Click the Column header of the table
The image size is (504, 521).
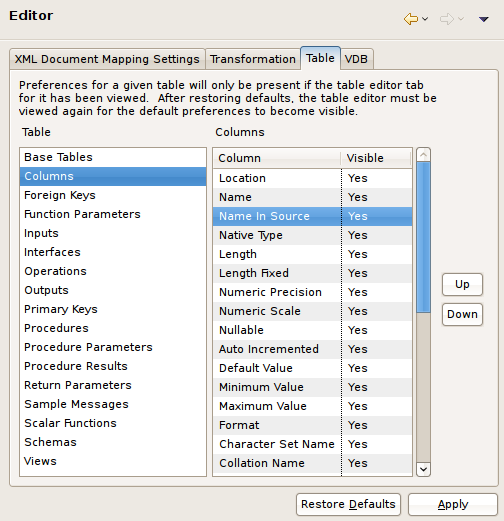[277, 158]
